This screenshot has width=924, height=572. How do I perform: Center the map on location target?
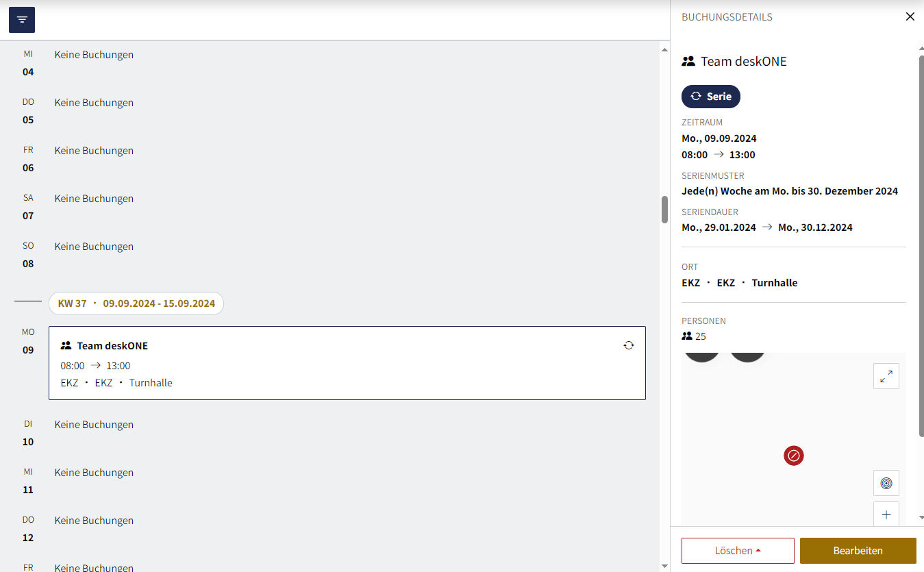click(x=886, y=483)
